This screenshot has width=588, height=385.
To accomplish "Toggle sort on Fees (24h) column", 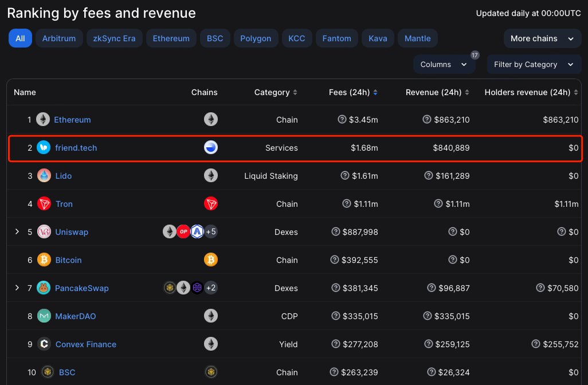I will 375,92.
